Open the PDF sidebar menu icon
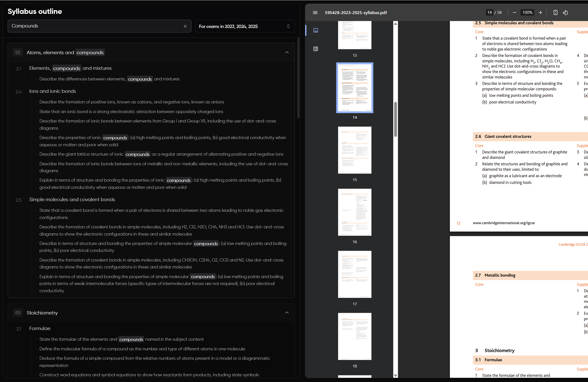This screenshot has height=382, width=588. 315,13
